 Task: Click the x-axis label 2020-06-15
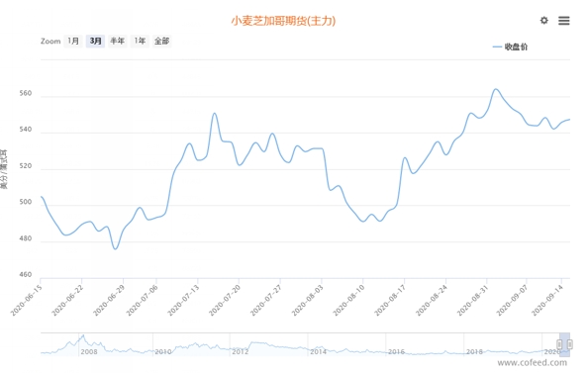26,300
